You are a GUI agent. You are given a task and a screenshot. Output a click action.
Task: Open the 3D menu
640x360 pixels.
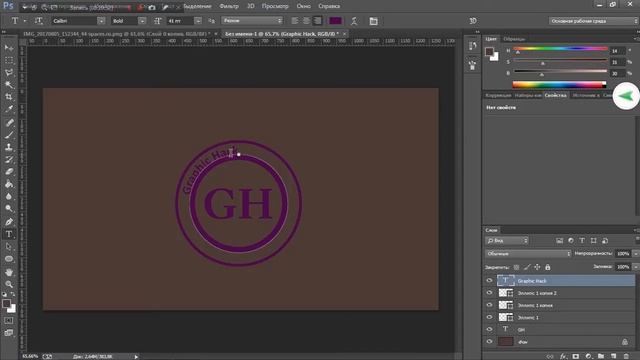[x=251, y=6]
